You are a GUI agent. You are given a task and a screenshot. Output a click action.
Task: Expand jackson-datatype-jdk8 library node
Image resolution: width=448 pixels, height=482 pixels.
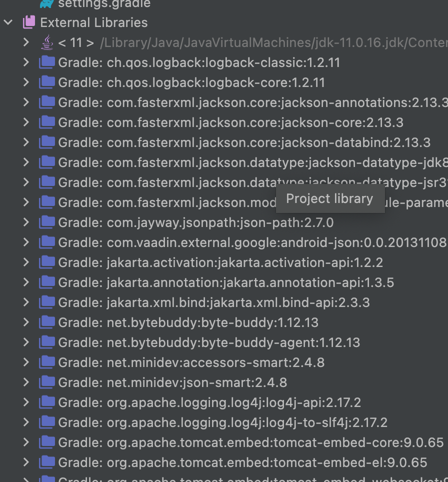click(26, 162)
